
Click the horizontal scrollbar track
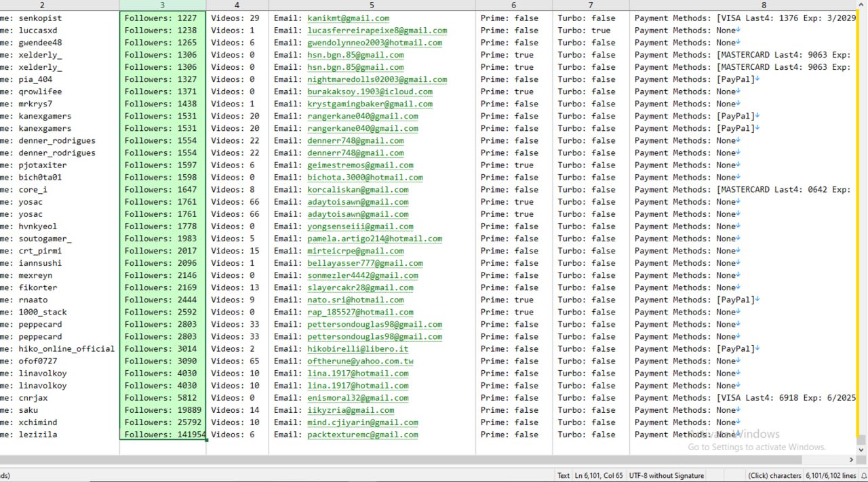coord(423,460)
